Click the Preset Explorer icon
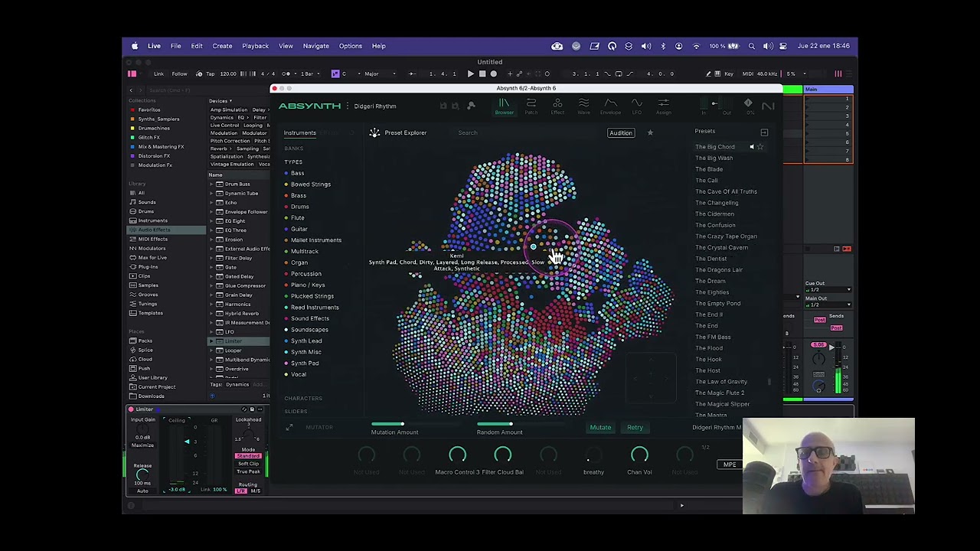The height and width of the screenshot is (551, 980). coord(374,132)
